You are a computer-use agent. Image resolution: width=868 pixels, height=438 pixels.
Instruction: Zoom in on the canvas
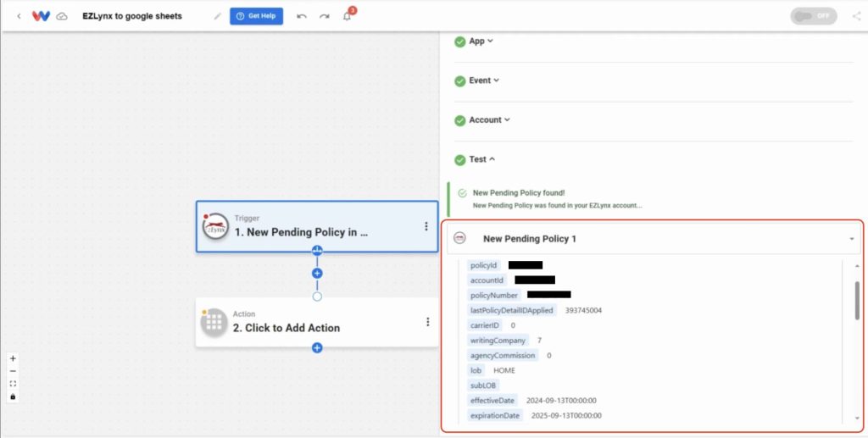tap(13, 358)
